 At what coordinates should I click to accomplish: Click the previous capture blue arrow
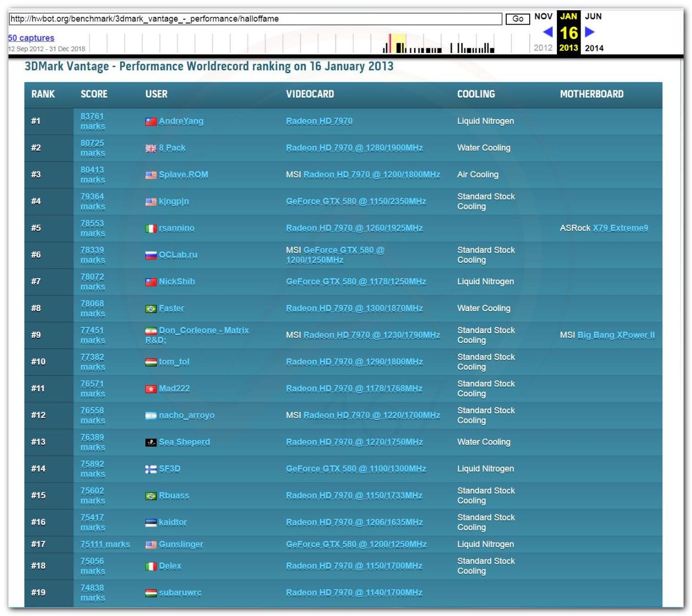coord(547,32)
